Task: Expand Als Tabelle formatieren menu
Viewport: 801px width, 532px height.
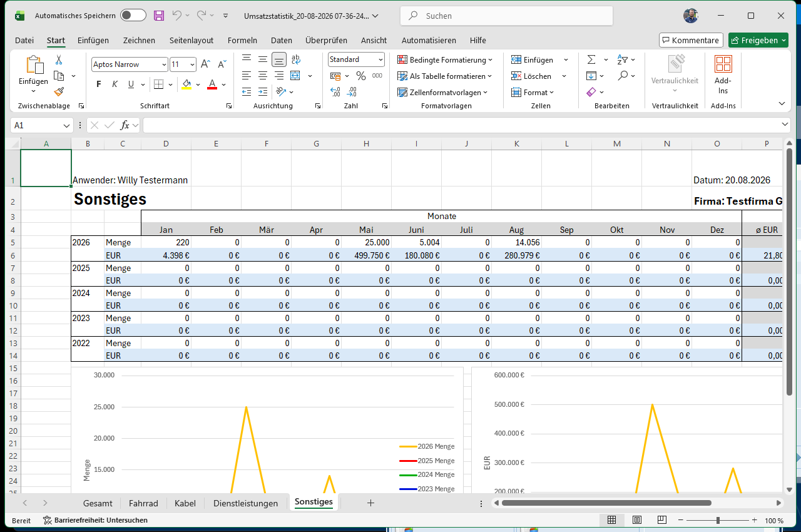Action: [445, 76]
